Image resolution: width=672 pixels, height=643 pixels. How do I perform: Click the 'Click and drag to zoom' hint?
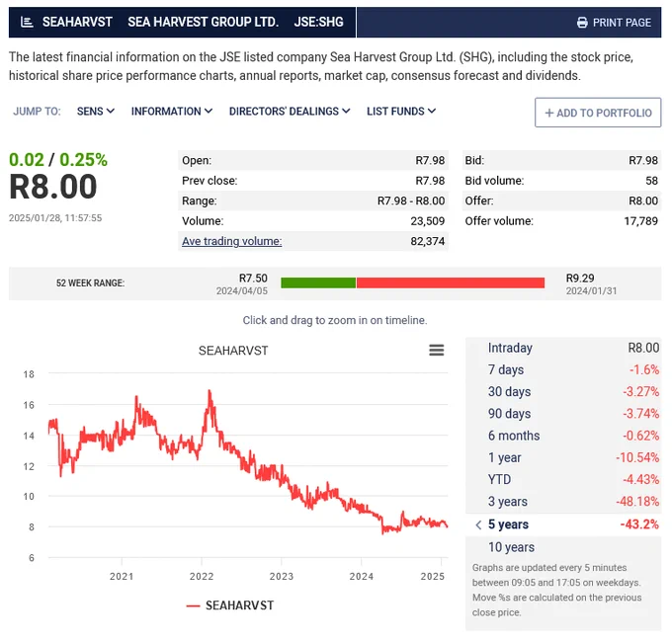point(335,320)
